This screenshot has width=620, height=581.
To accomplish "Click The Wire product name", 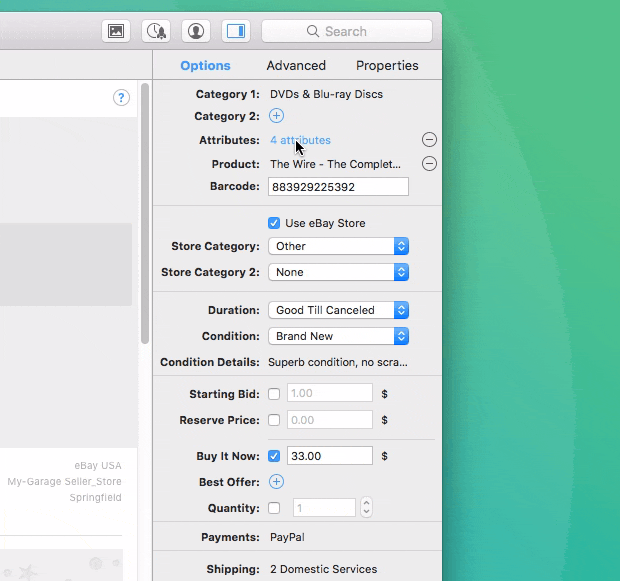I will click(335, 164).
